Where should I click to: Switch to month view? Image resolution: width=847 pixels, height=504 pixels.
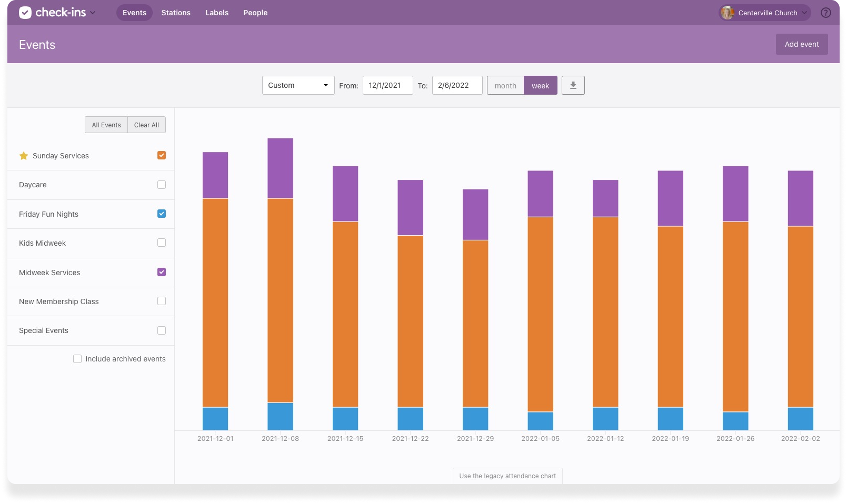click(x=505, y=85)
